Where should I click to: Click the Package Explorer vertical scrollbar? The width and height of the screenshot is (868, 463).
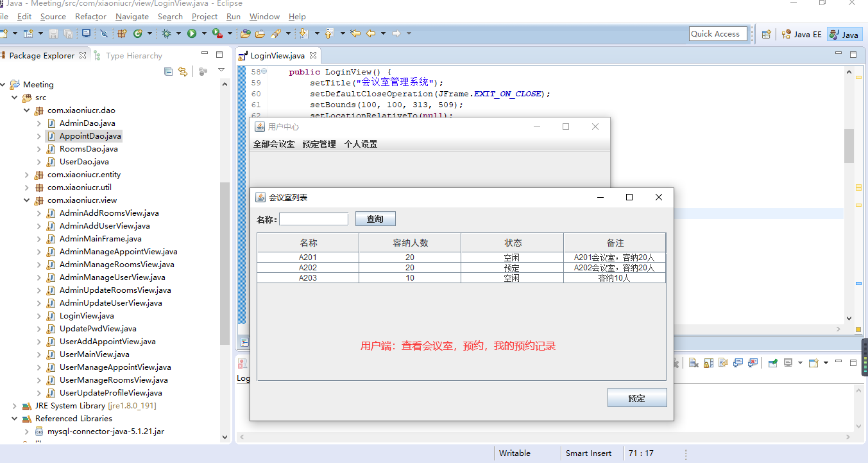coord(224,263)
